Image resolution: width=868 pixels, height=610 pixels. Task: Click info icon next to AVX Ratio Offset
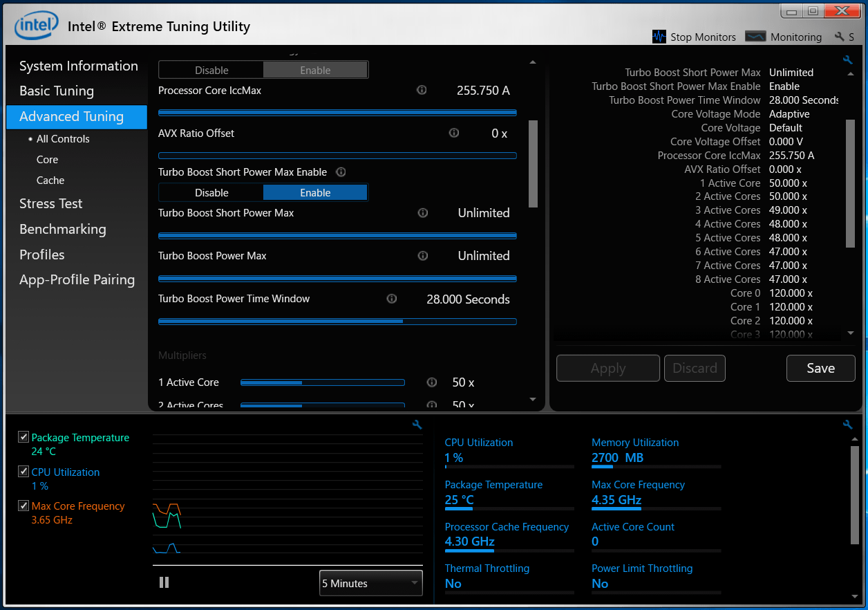[x=454, y=133]
